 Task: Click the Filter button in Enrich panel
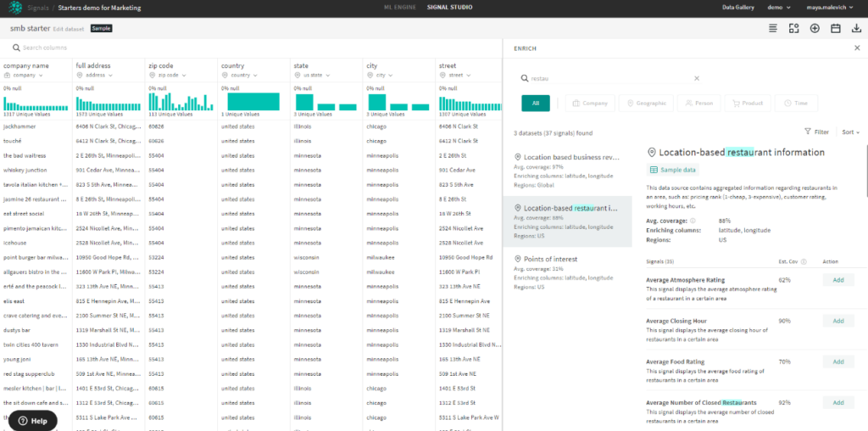(x=817, y=132)
